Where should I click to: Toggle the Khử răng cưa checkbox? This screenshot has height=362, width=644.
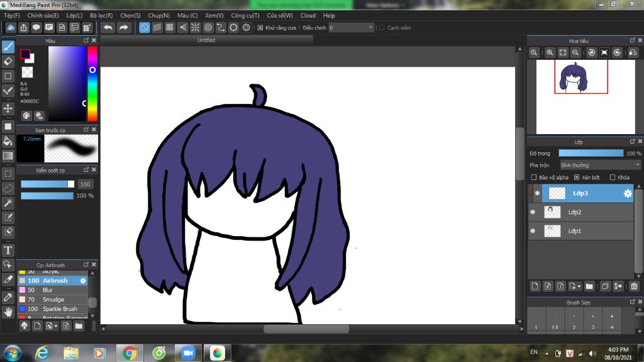(x=260, y=28)
